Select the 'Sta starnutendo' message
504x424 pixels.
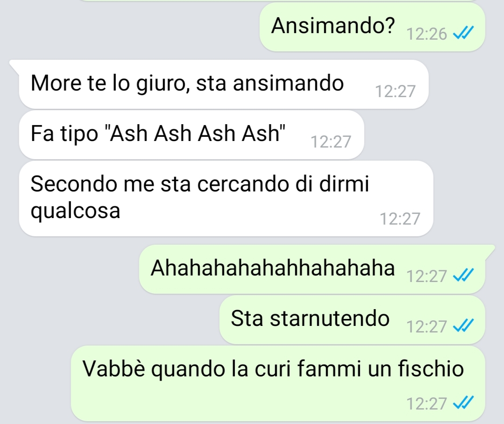[352, 319]
